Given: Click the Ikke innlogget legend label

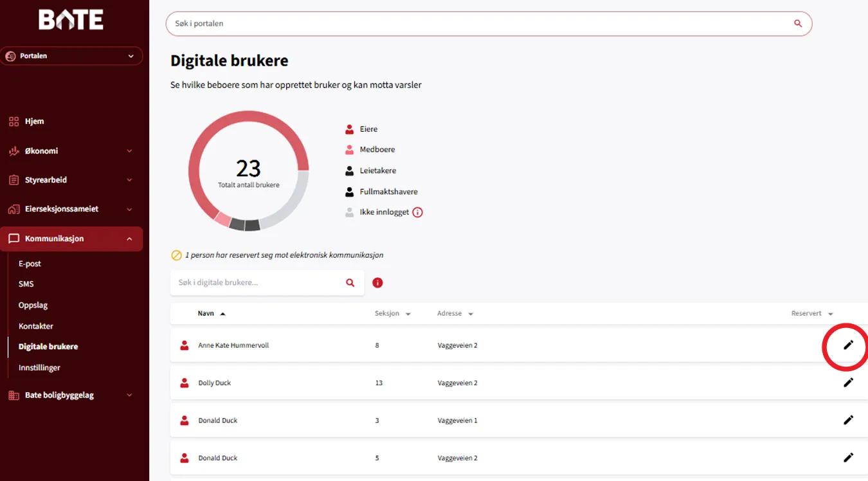Looking at the screenshot, I should 384,212.
